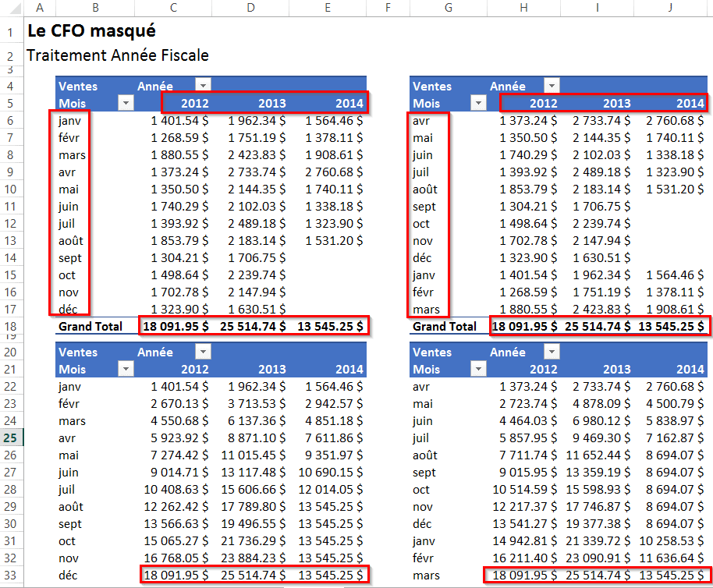
Task: Open the Mois filter dropdown in row 5, column B
Action: (125, 103)
